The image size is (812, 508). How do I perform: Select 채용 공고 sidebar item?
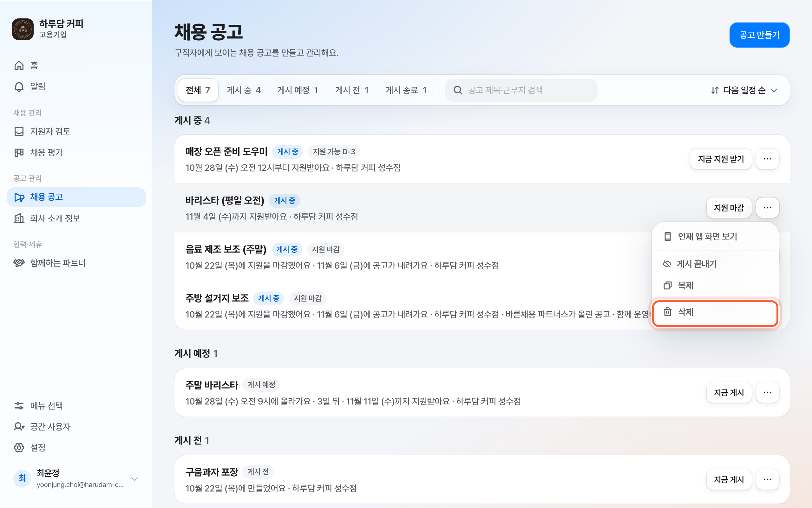pos(76,197)
